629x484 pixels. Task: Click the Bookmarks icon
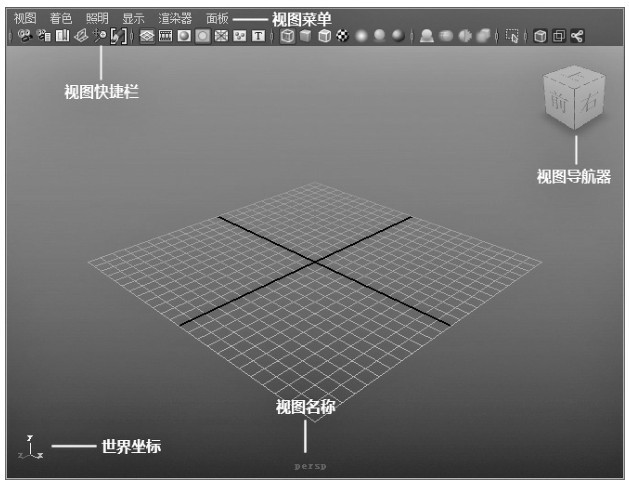click(62, 36)
